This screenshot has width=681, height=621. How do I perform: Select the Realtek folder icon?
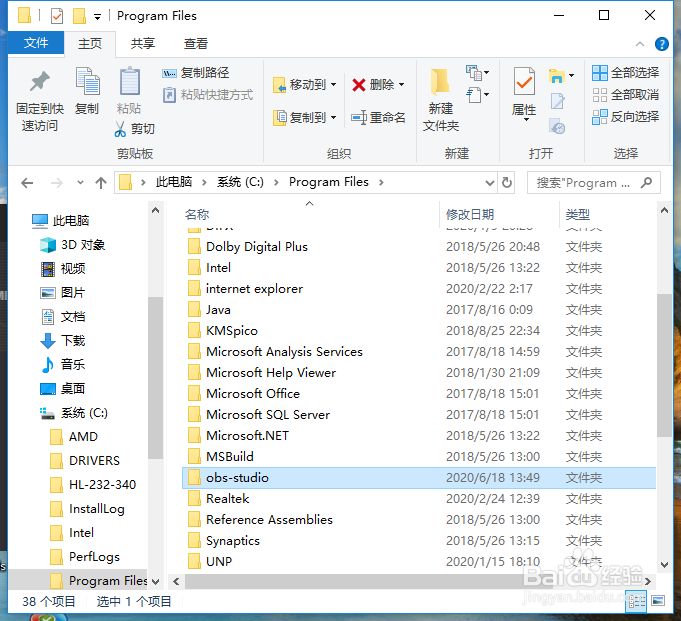195,499
